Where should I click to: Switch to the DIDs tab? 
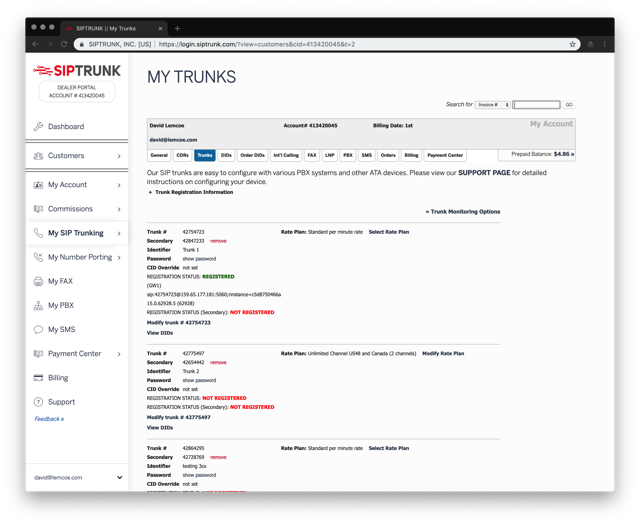point(226,155)
